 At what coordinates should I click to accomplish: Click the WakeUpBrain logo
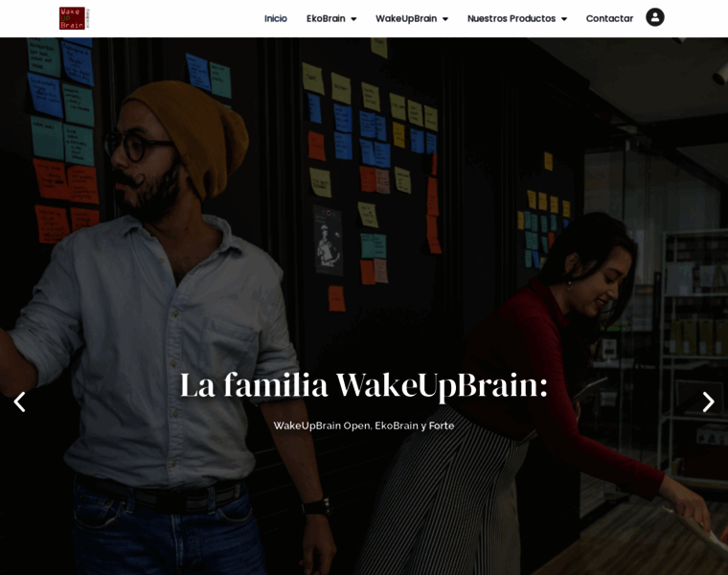[x=75, y=18]
